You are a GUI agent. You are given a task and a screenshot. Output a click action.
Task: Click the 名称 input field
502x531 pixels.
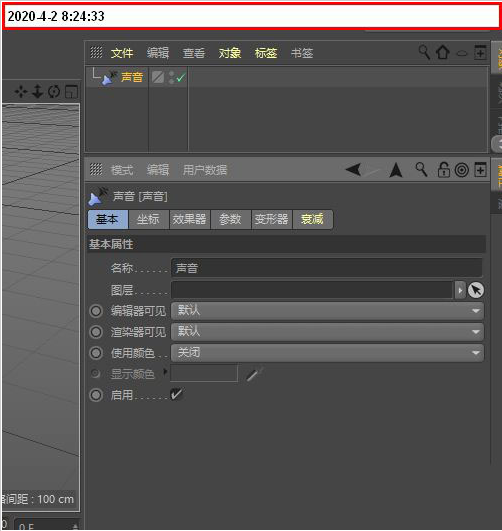click(327, 268)
